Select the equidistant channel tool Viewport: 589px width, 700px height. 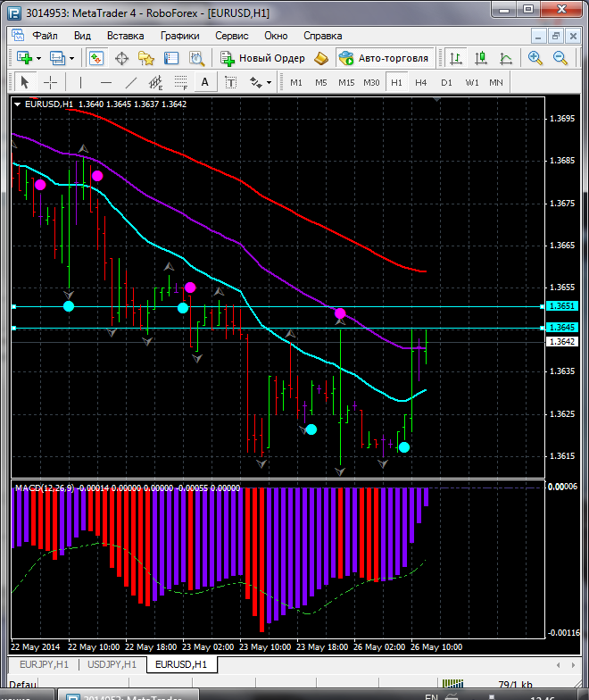(155, 82)
